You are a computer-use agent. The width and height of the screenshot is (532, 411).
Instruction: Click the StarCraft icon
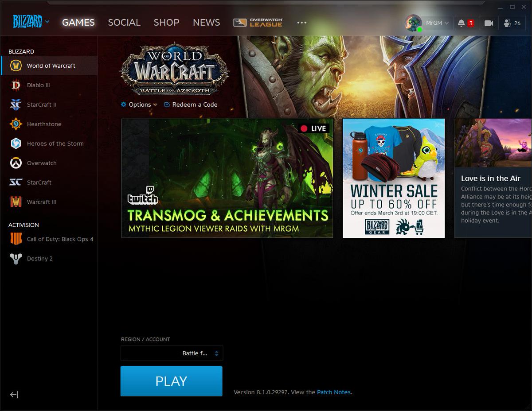(16, 182)
